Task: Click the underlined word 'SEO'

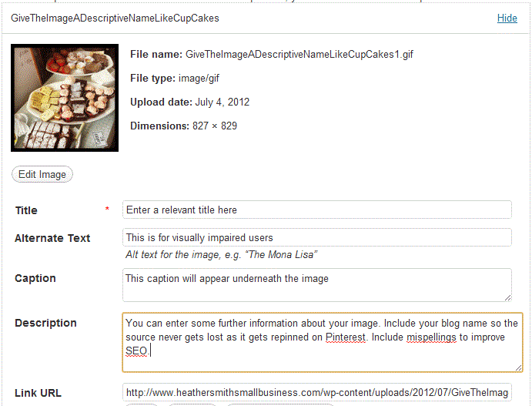Action: tap(136, 351)
